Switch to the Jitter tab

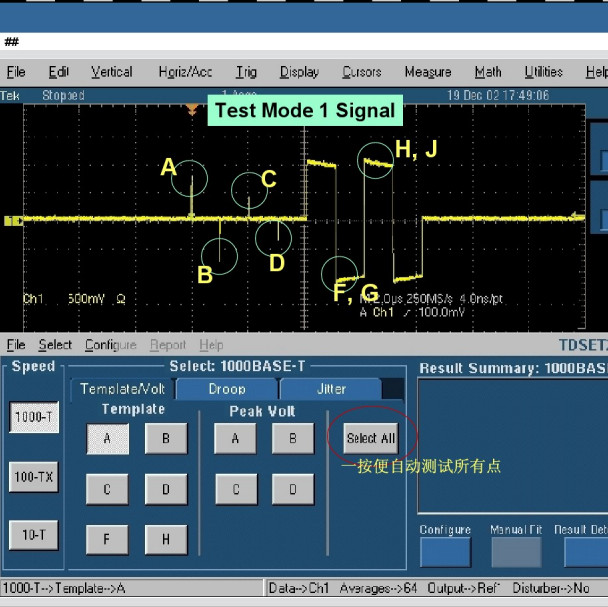[331, 389]
